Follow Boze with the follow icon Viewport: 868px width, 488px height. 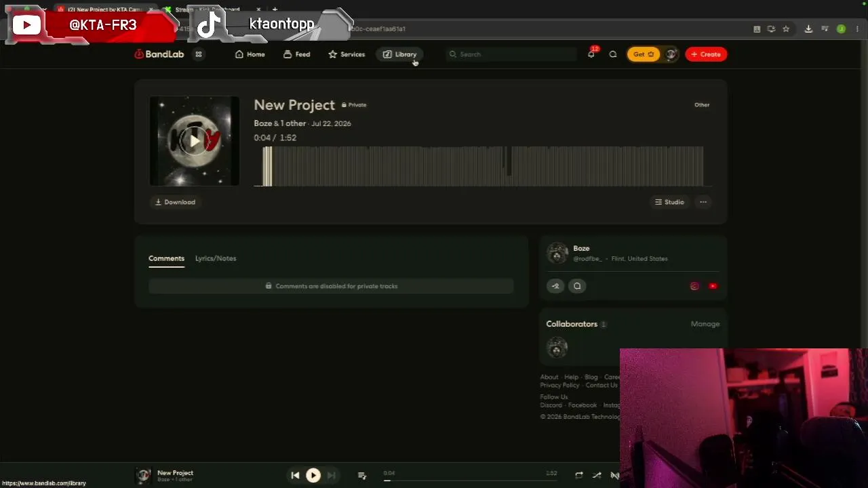[x=555, y=286]
